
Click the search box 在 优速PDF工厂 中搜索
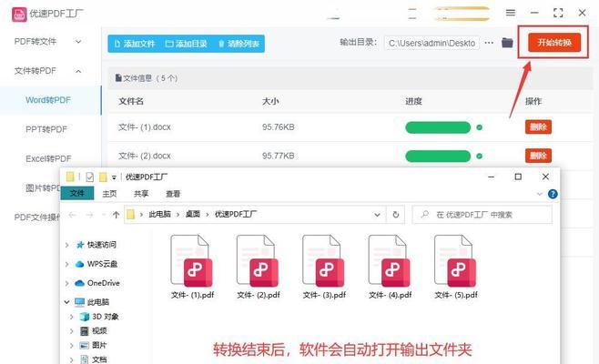482,215
